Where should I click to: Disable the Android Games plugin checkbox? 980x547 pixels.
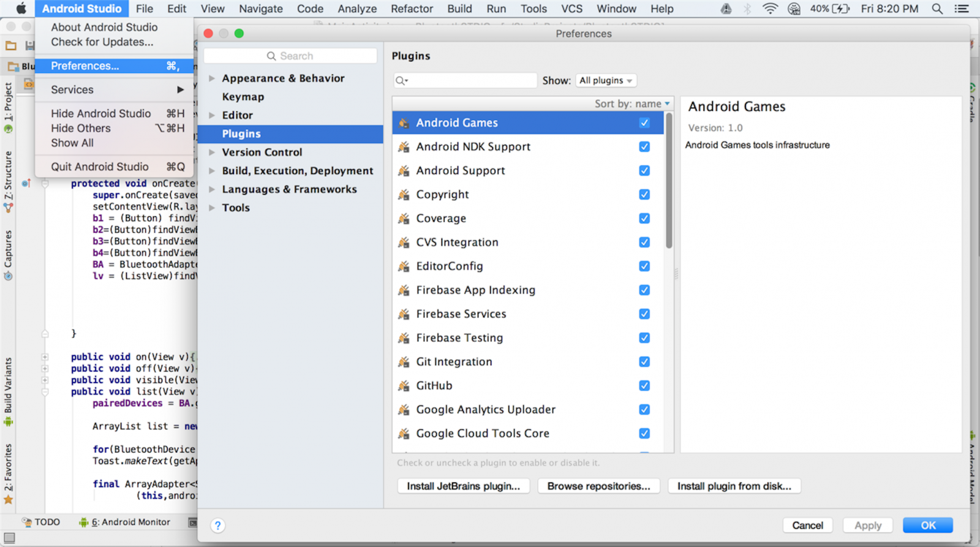(x=644, y=123)
